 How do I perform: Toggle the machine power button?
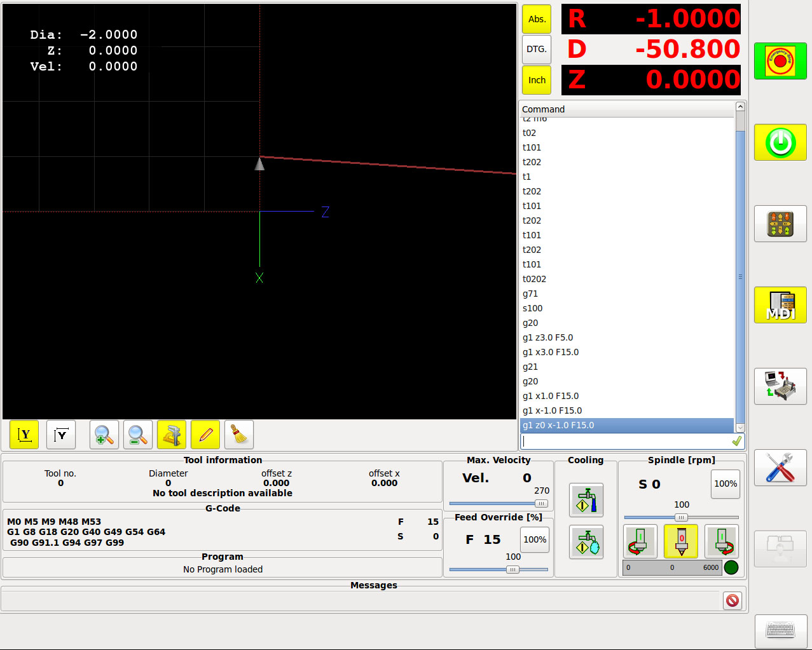point(780,142)
